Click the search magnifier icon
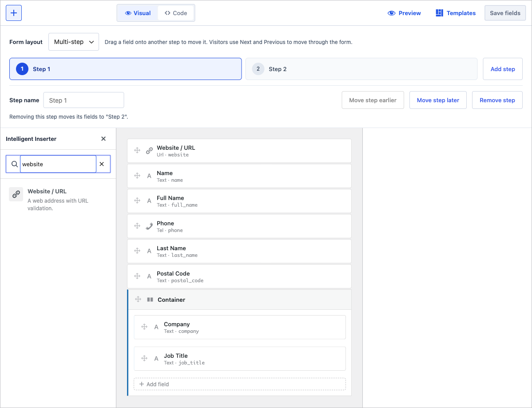Screen dimensions: 532x408 [14, 164]
